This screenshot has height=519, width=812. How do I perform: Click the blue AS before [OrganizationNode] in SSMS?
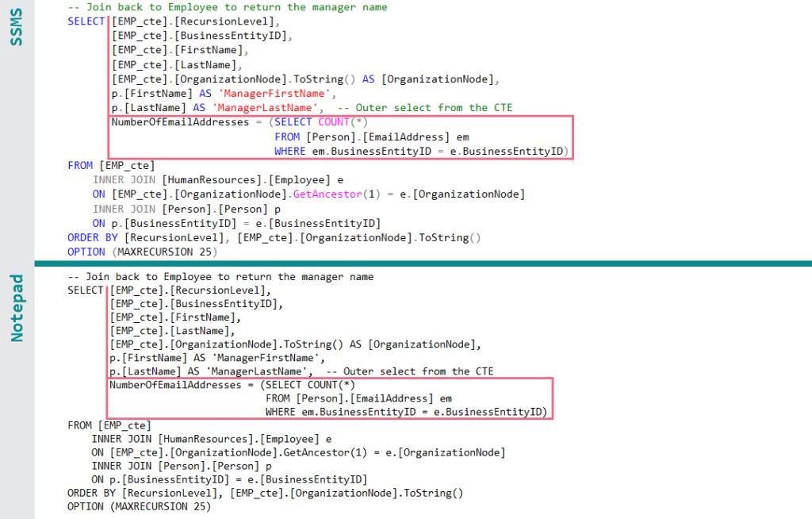368,79
